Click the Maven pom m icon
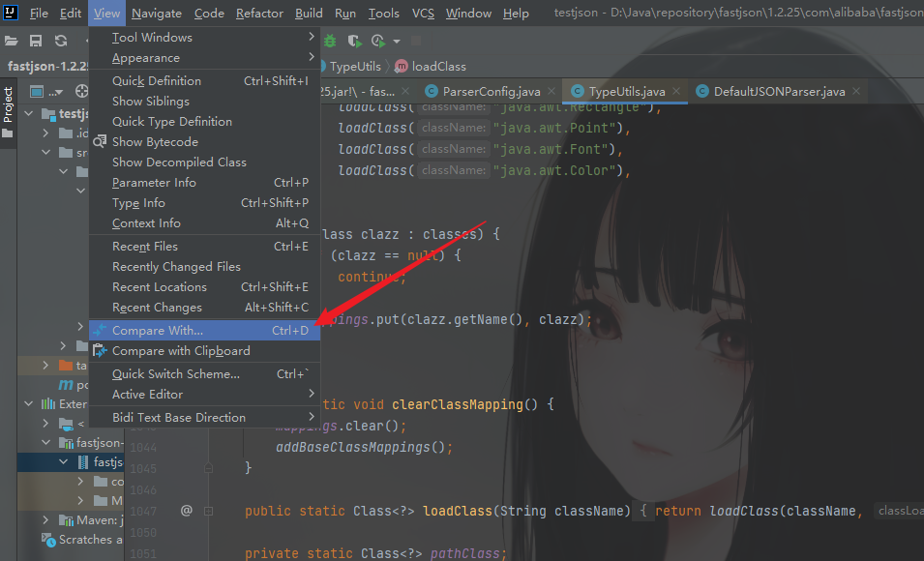Screen dimensions: 924x561 [66, 385]
